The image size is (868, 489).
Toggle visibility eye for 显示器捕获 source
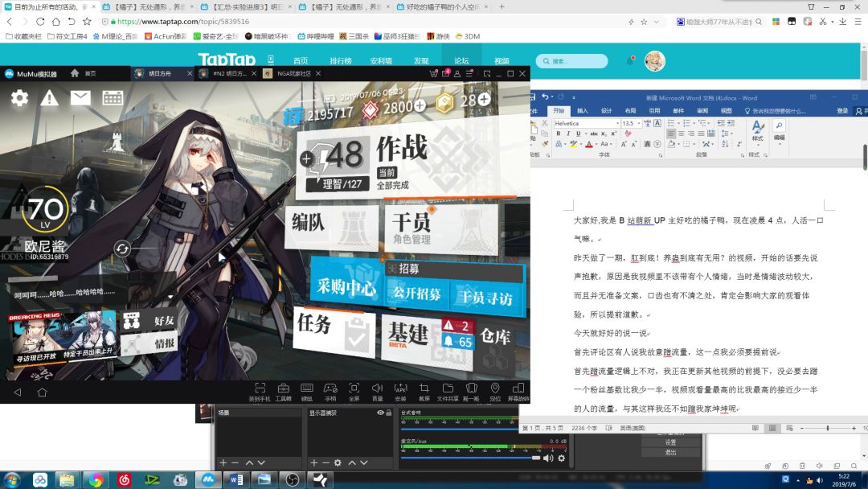[x=379, y=413]
